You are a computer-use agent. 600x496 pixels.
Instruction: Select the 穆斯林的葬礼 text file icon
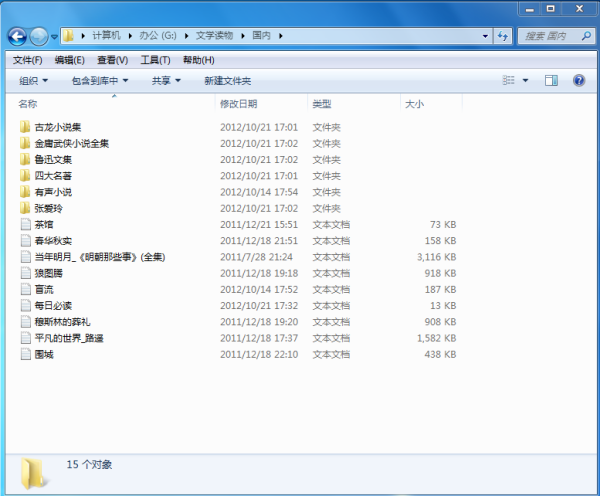(x=26, y=322)
